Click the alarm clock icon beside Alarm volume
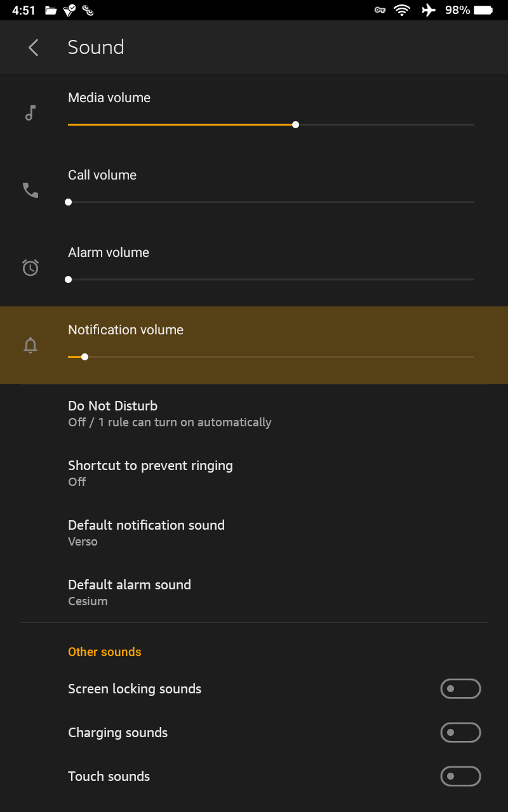The height and width of the screenshot is (812, 508). pos(30,267)
